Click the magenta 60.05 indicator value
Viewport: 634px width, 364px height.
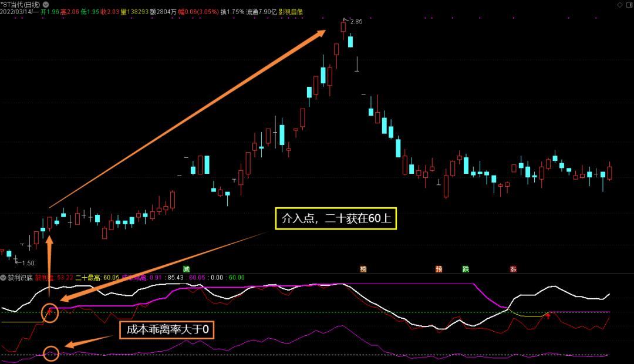click(197, 278)
